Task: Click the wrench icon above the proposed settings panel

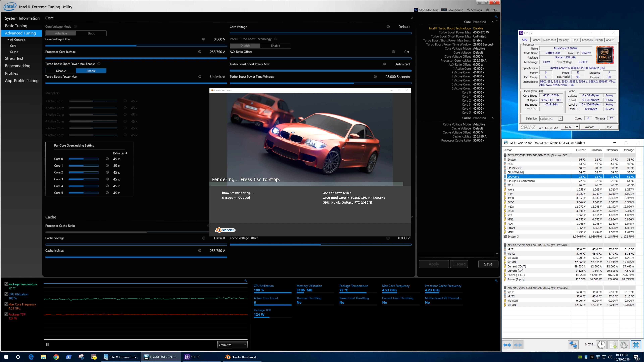Action: coord(496,17)
